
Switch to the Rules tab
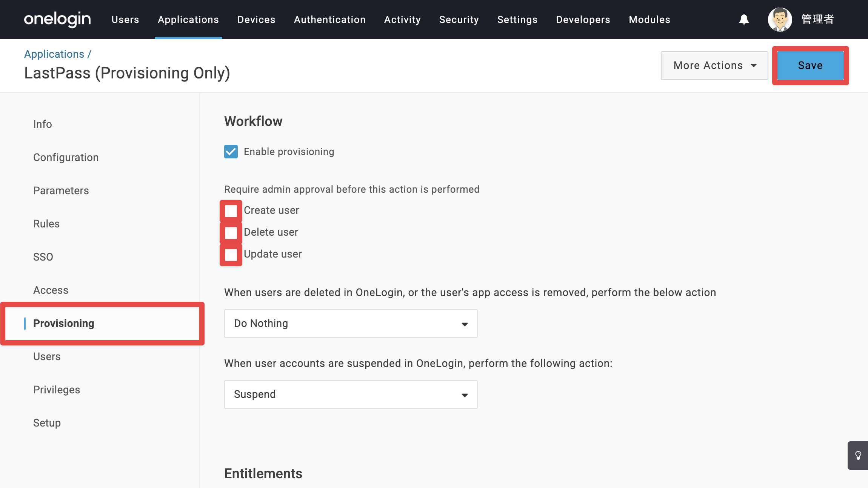click(x=46, y=224)
